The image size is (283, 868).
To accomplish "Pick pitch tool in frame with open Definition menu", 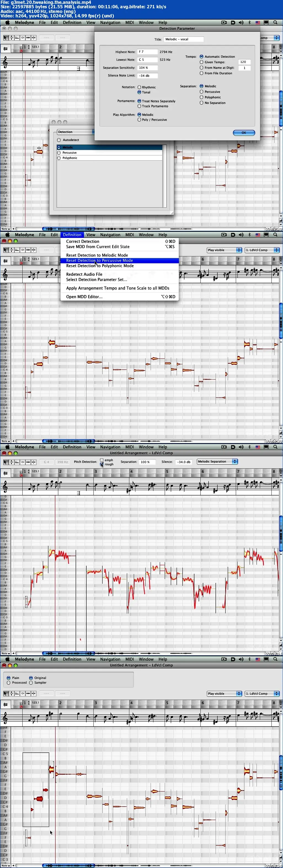I will [x=12, y=250].
